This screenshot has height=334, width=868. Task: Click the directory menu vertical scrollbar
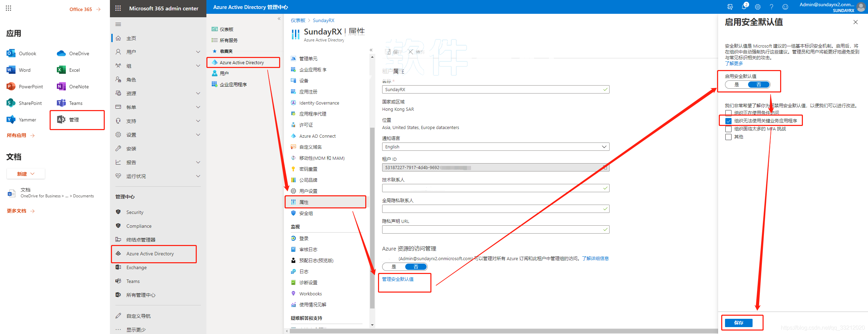(x=372, y=217)
